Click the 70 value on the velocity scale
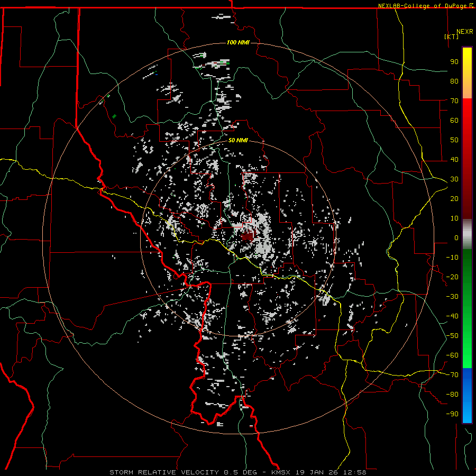 coord(454,101)
